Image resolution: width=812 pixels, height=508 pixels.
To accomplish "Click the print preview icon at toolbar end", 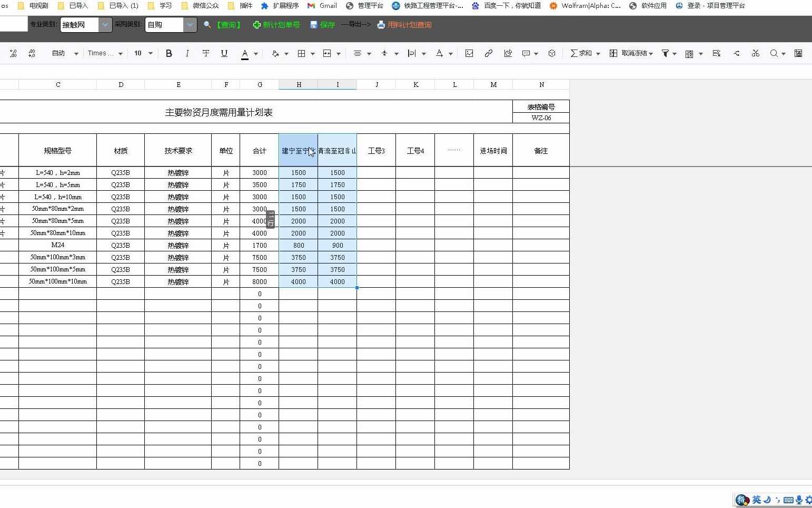I will [798, 53].
